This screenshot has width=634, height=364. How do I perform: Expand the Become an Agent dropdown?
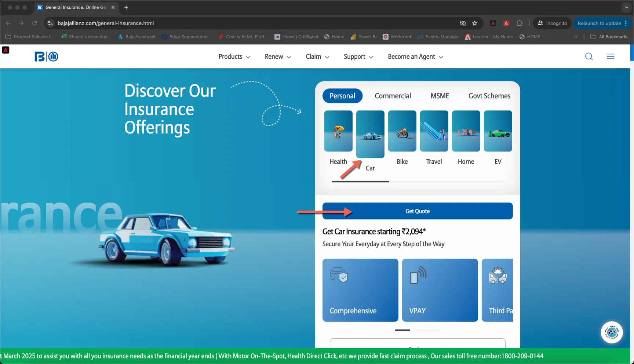[x=416, y=57]
